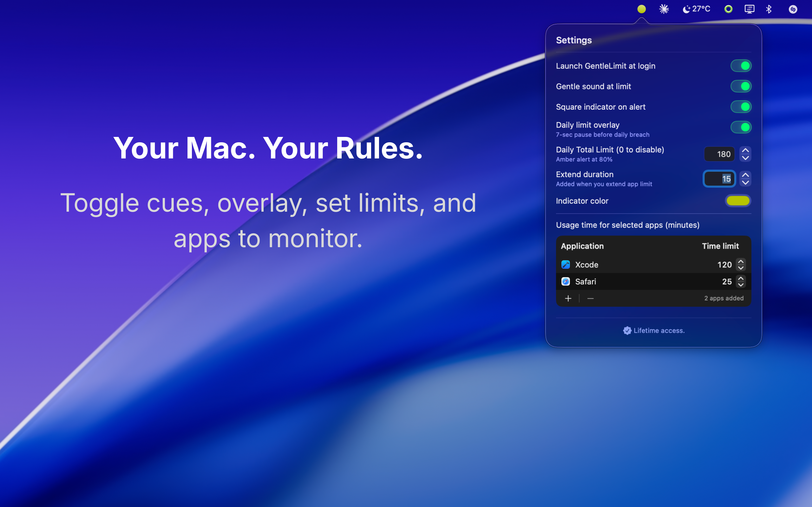Click the minus icon to remove an app
The height and width of the screenshot is (507, 812).
(591, 298)
